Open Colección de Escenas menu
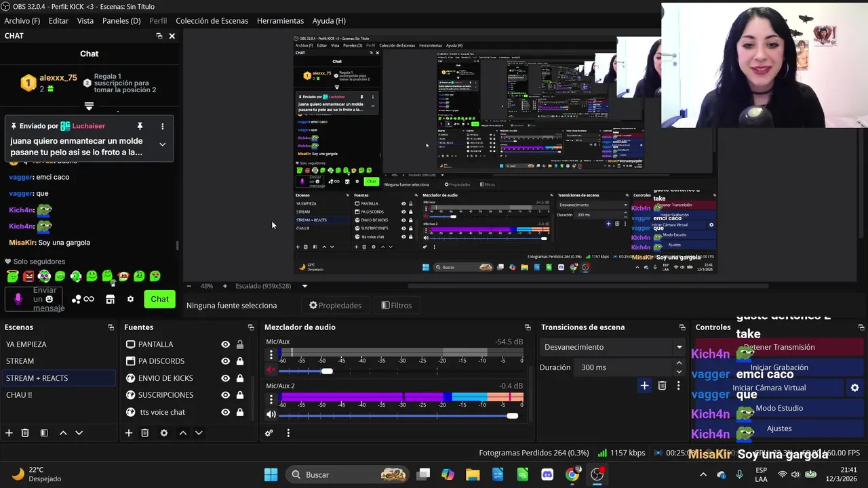This screenshot has height=488, width=868. point(212,21)
